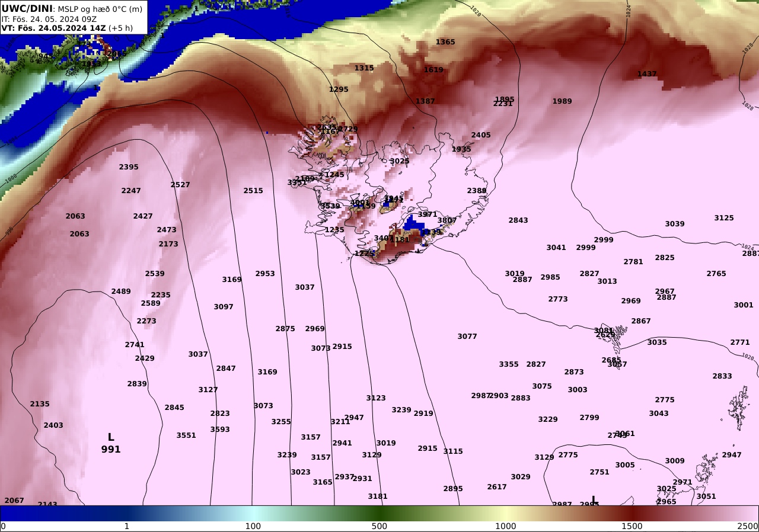759x532 pixels.
Task: Click the height value 3001
Action: [744, 305]
